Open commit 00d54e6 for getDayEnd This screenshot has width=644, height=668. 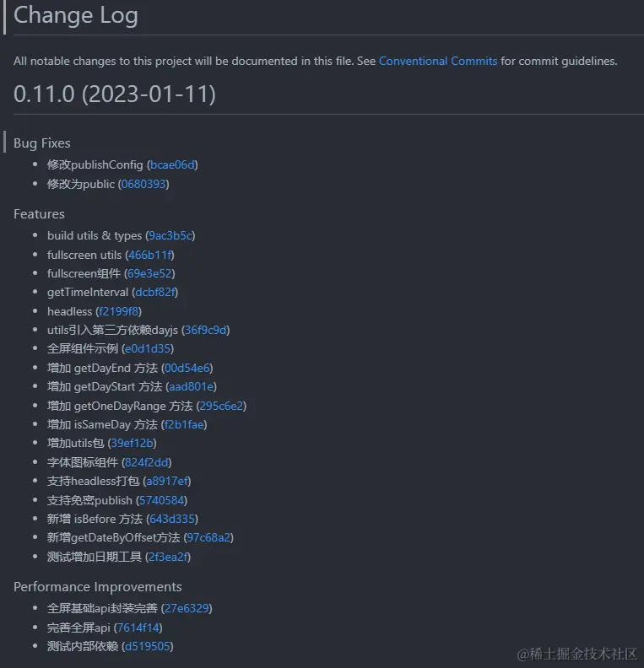tap(187, 368)
